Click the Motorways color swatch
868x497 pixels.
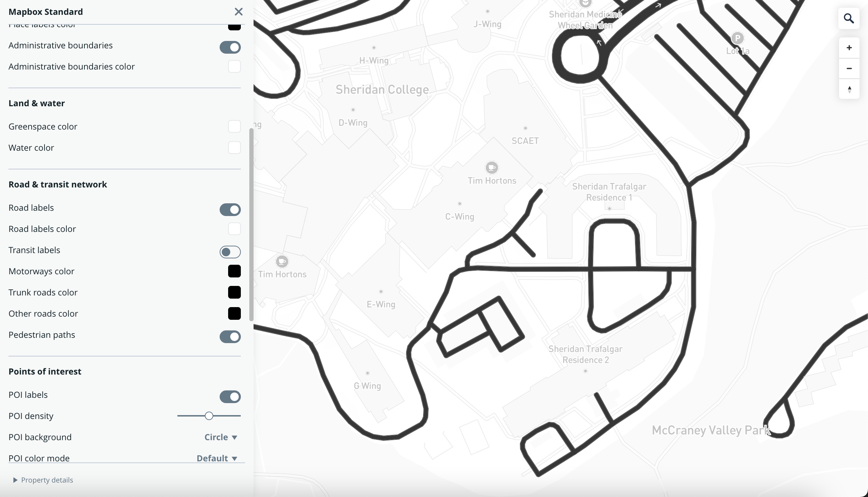coord(234,271)
